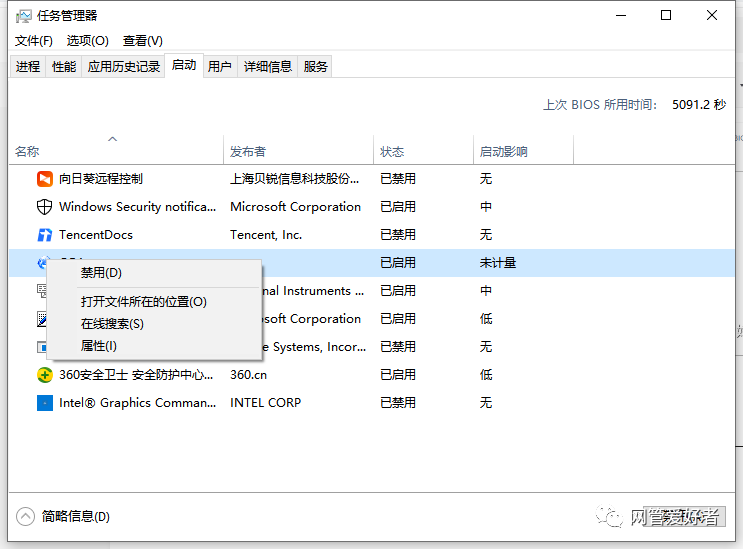Viewport: 743px width, 549px height.
Task: Switch to the 性能 tab
Action: [64, 66]
